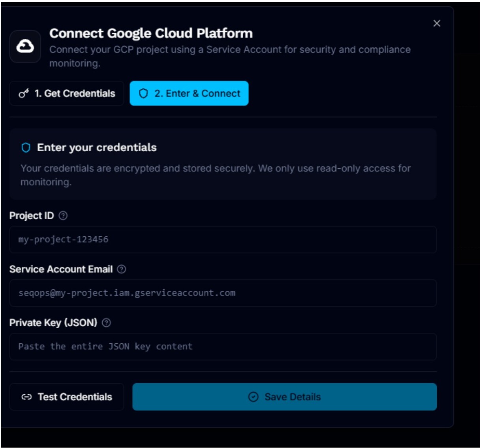Image resolution: width=481 pixels, height=448 pixels.
Task: Click the Service Account Email label
Action: [x=61, y=269]
